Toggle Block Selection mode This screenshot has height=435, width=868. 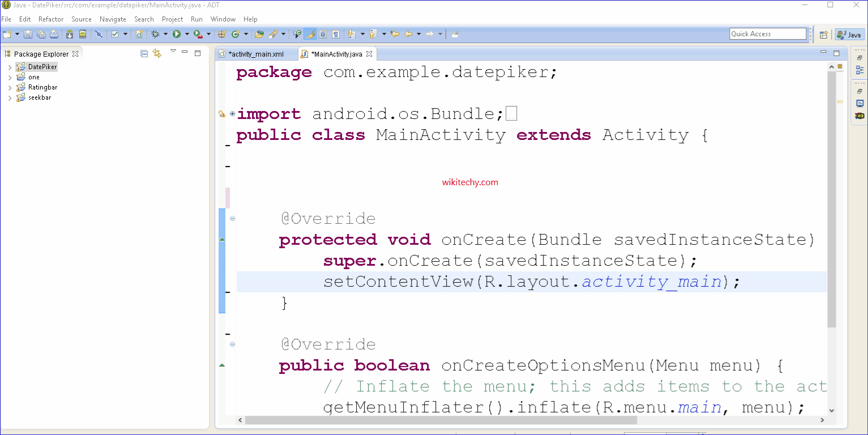tap(323, 34)
